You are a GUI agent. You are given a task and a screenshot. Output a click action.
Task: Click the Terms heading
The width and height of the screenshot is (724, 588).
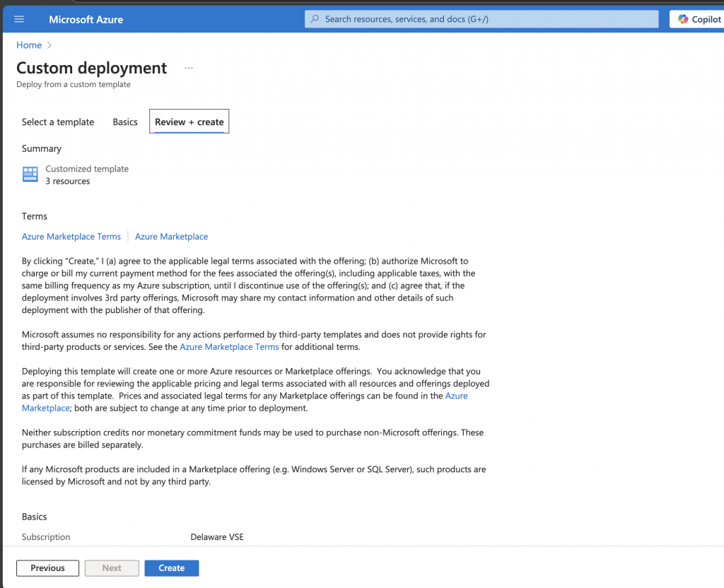pyautogui.click(x=34, y=216)
